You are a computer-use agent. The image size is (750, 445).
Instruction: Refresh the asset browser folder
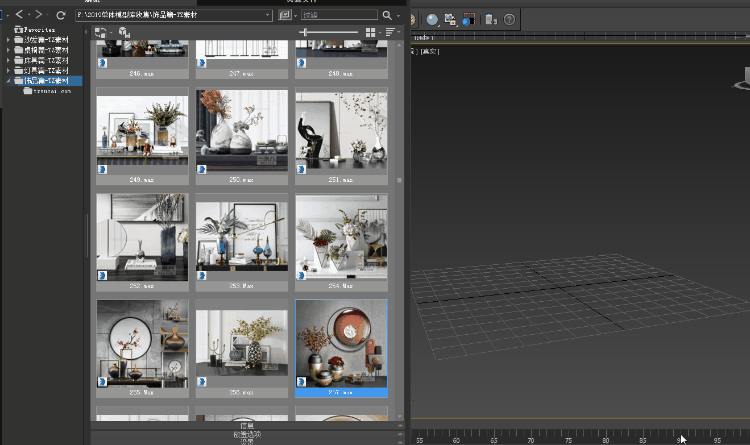point(61,16)
